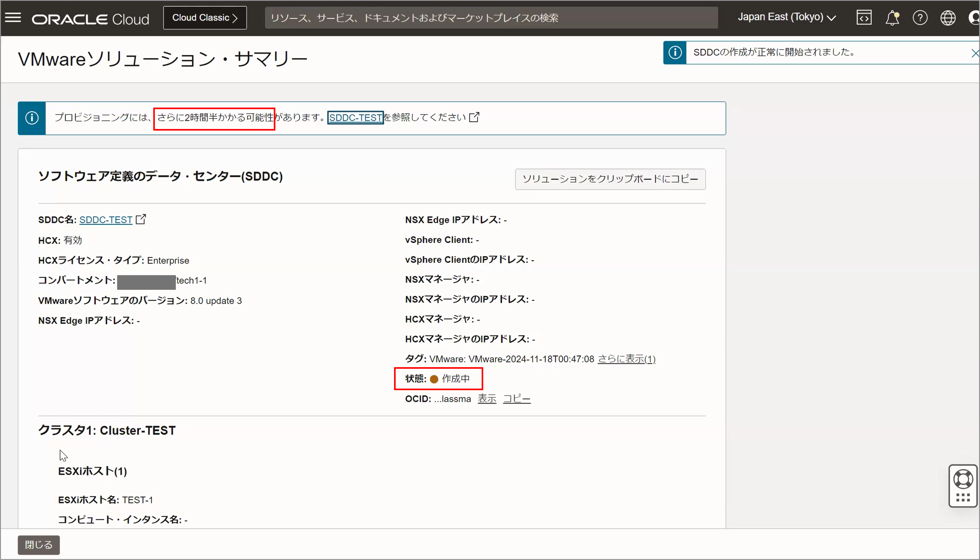
Task: Click the ESXi host name TEST-1
Action: pyautogui.click(x=137, y=500)
